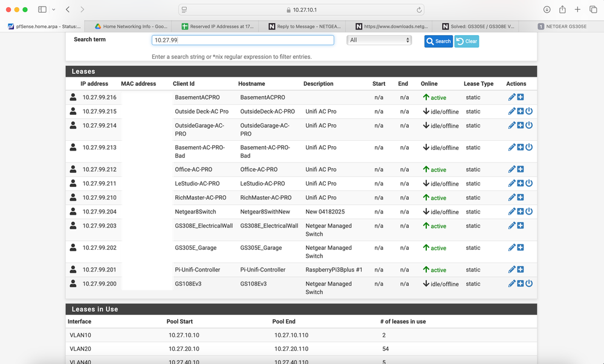Click the blue Search button
The height and width of the screenshot is (364, 604).
coord(438,41)
